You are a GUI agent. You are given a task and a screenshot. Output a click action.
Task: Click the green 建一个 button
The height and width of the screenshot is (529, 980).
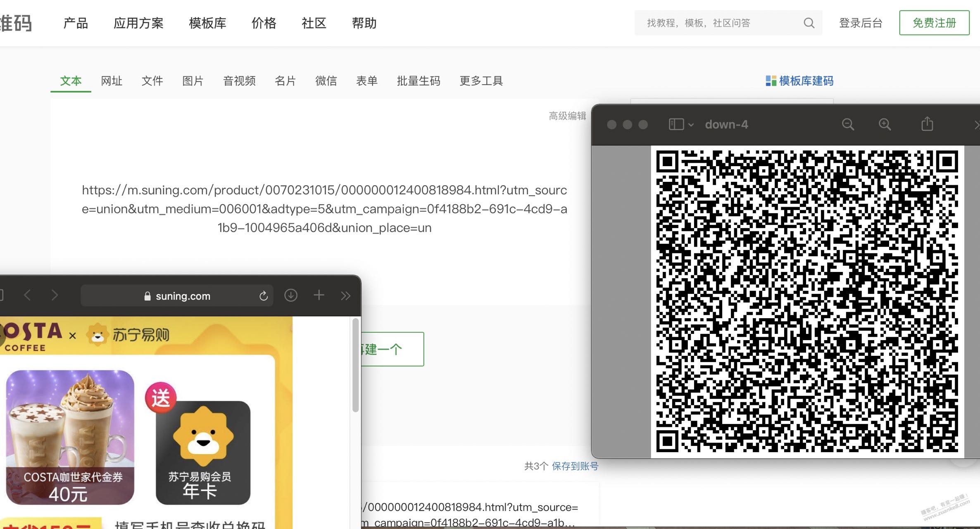(392, 349)
